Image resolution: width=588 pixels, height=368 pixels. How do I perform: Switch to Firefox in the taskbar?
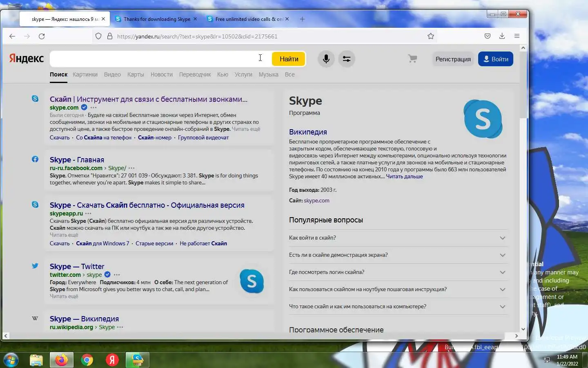(62, 360)
